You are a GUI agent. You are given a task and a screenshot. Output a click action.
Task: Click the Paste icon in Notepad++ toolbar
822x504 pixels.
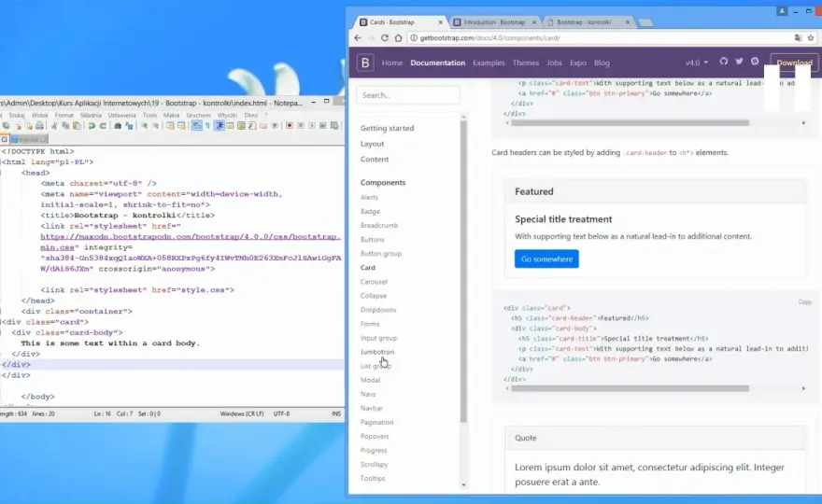[x=77, y=126]
